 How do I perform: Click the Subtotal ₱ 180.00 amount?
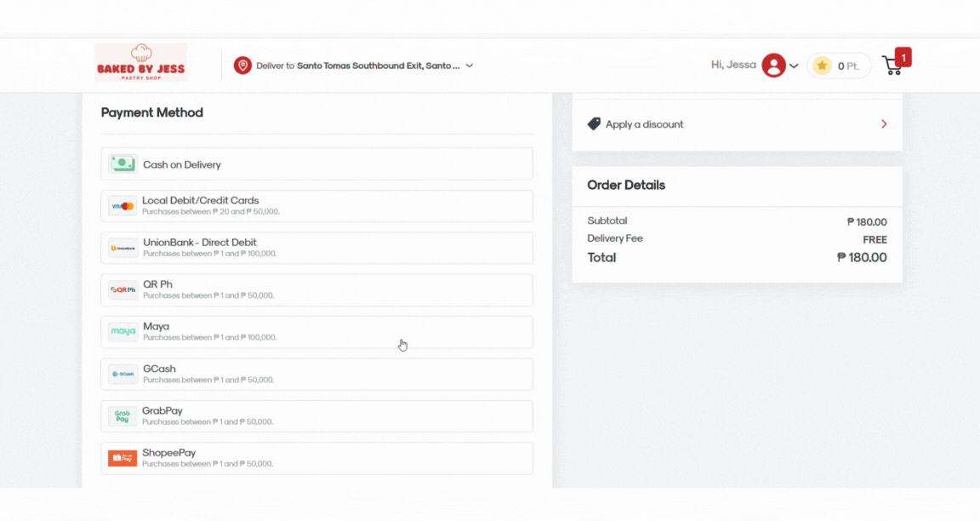click(867, 222)
